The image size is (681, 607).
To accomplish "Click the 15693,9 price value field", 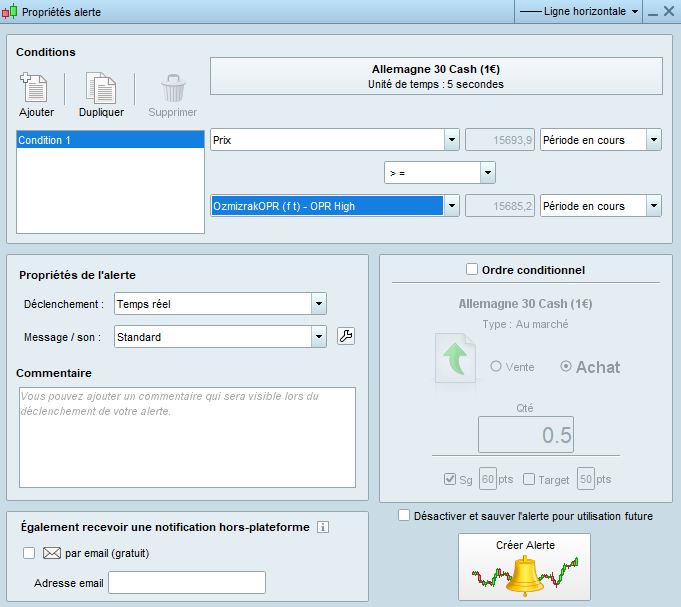I will tap(499, 140).
